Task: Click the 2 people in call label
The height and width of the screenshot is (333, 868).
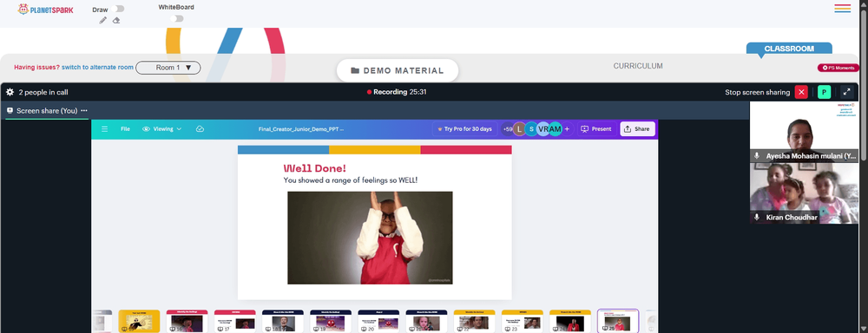Action: tap(43, 93)
